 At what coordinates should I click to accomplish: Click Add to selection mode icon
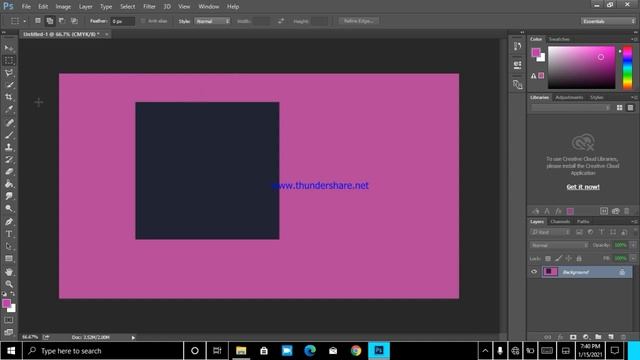(50, 21)
